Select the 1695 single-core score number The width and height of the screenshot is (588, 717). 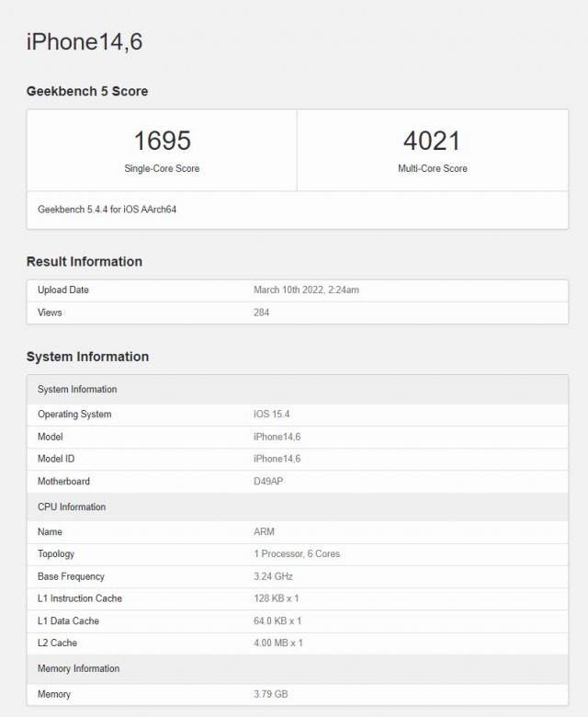162,141
